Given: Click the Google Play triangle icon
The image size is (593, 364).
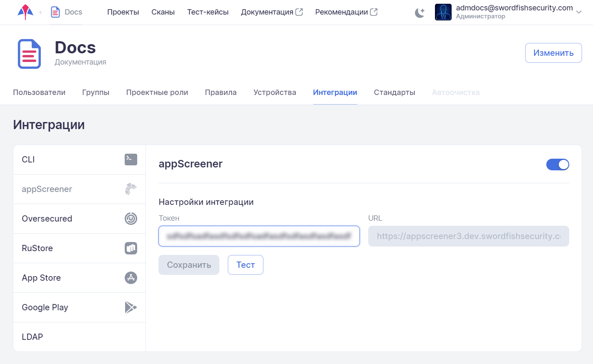Looking at the screenshot, I should click(x=131, y=307).
